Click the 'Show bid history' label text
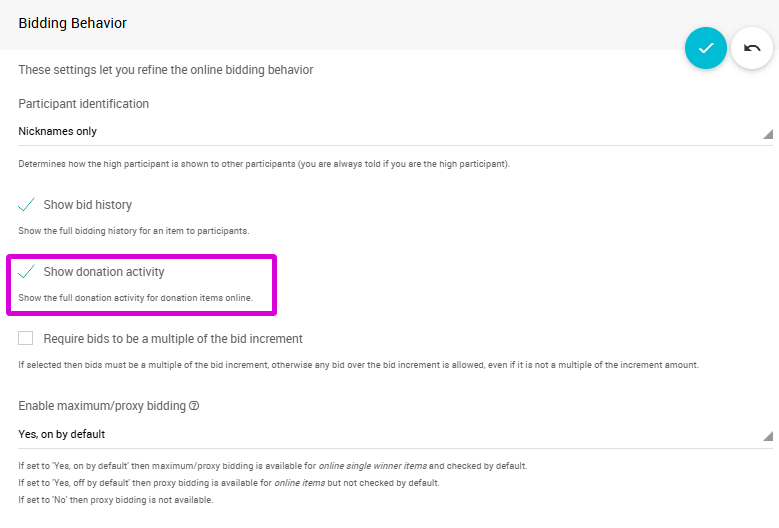The width and height of the screenshot is (779, 528). pos(88,205)
